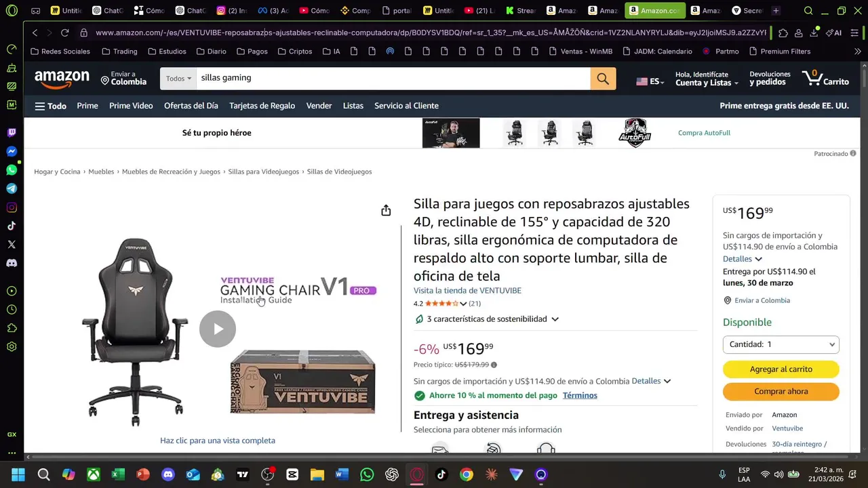Open the sidebar settings gear
The width and height of the screenshot is (868, 488).
point(12,346)
